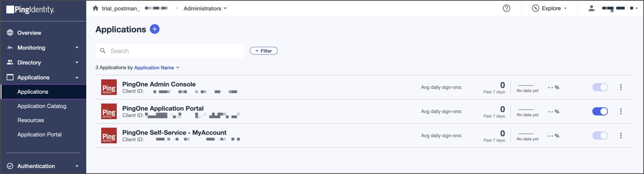Open three-dot menu for PingOne Application Portal
The width and height of the screenshot is (644, 174).
(621, 111)
